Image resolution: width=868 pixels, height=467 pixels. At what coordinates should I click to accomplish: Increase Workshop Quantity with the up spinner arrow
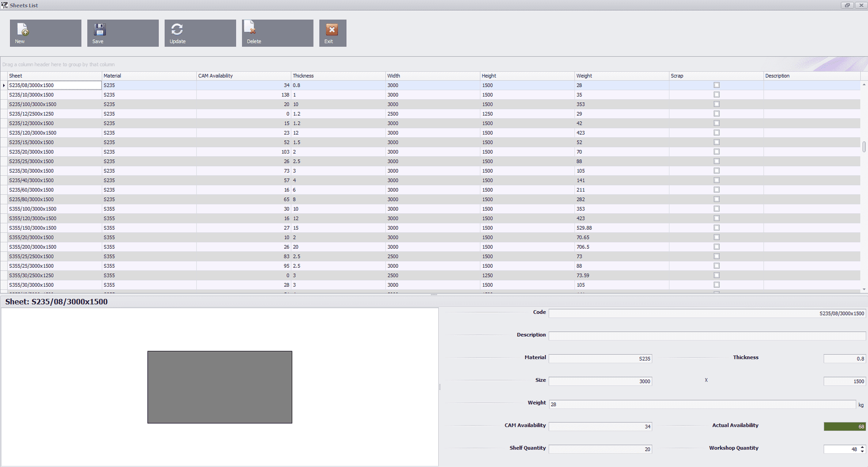(x=863, y=447)
